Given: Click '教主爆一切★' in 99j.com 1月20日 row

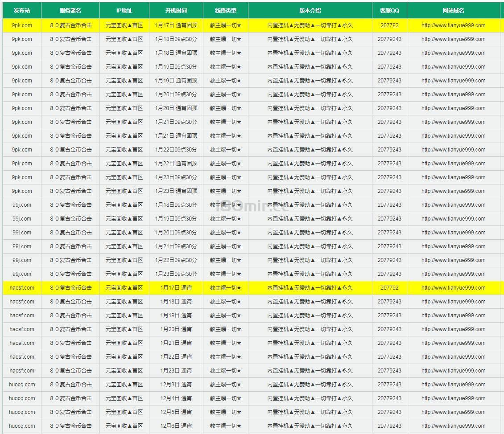Looking at the screenshot, I should pyautogui.click(x=226, y=233).
